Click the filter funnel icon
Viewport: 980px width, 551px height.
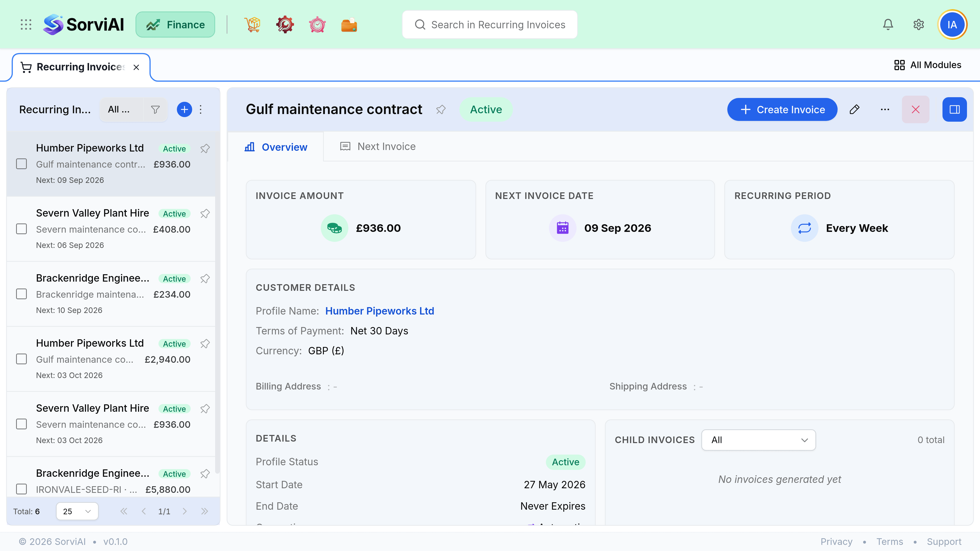(155, 109)
